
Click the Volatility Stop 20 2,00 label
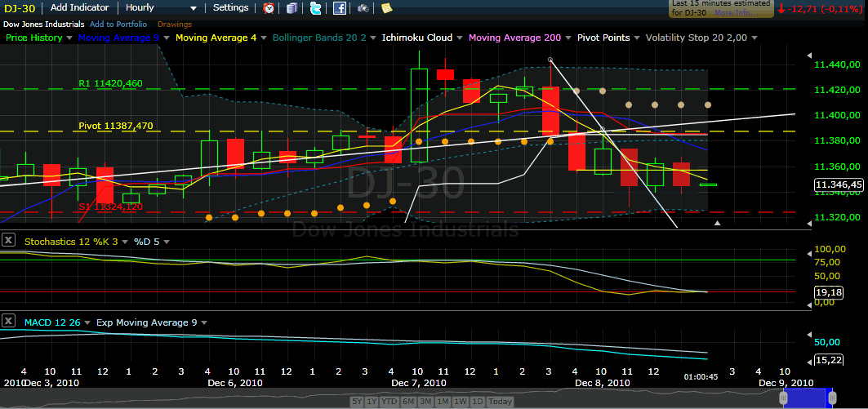(x=697, y=38)
